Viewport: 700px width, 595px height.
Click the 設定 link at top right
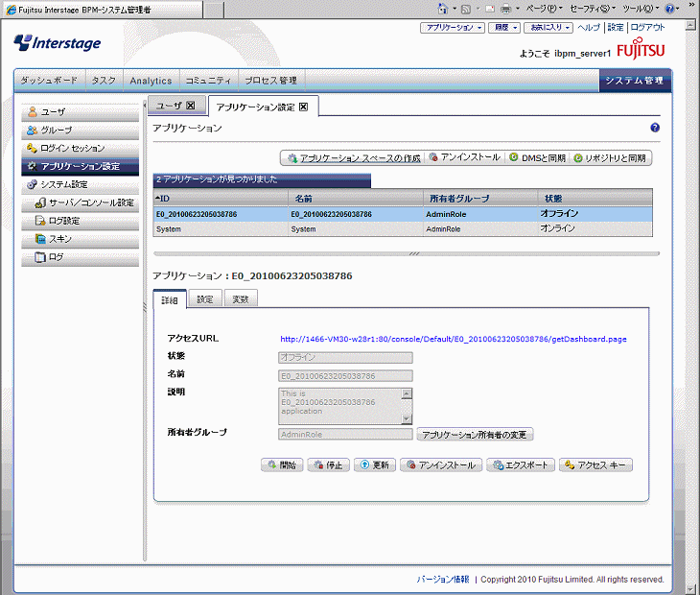click(x=616, y=27)
